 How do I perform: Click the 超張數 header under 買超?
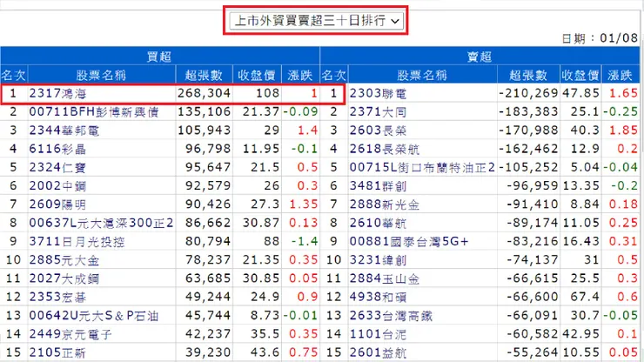click(x=204, y=75)
